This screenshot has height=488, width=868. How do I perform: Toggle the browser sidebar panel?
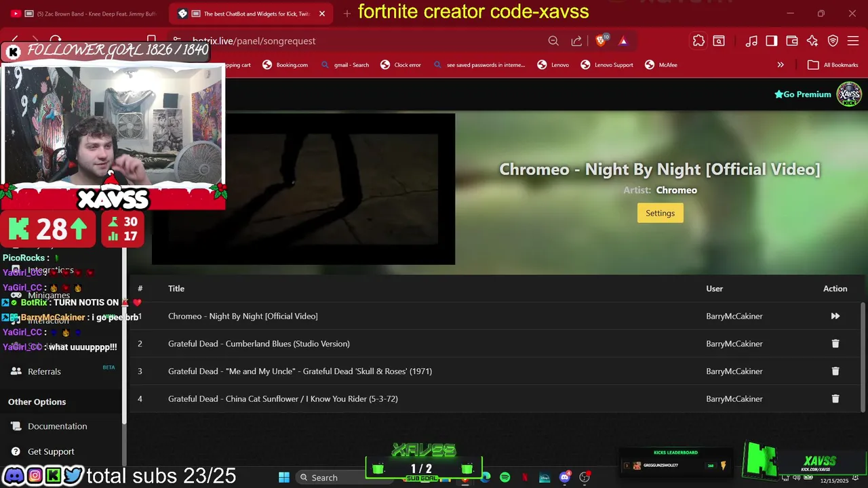(772, 41)
